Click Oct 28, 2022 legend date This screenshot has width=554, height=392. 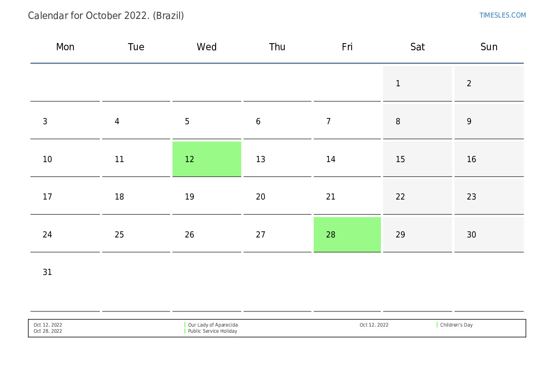[48, 331]
